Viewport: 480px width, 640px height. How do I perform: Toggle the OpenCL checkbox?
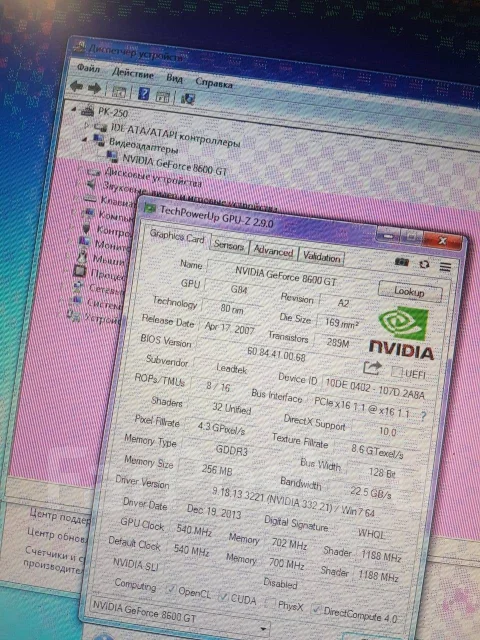coord(171,589)
